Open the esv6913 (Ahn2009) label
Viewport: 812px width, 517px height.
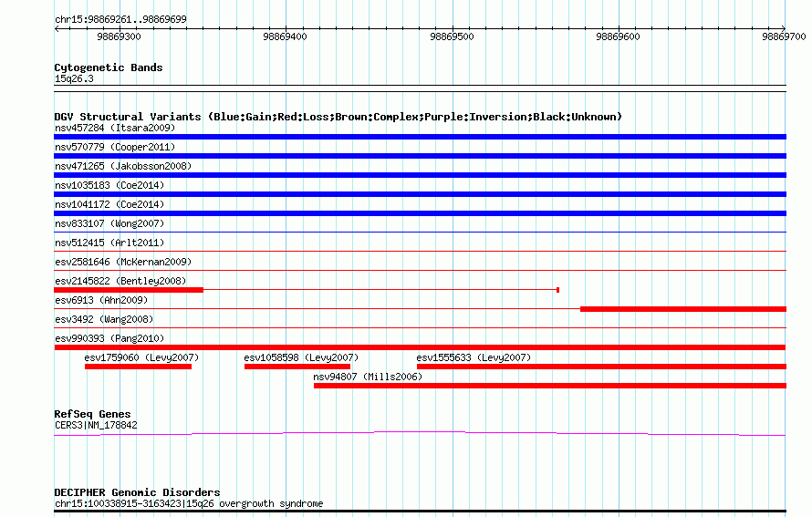point(101,300)
